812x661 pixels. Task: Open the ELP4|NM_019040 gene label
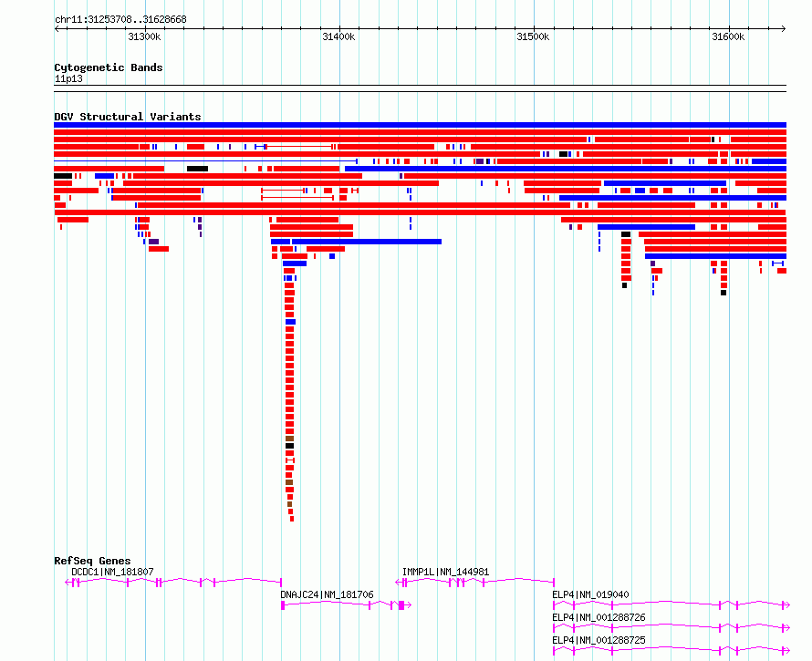(x=590, y=594)
